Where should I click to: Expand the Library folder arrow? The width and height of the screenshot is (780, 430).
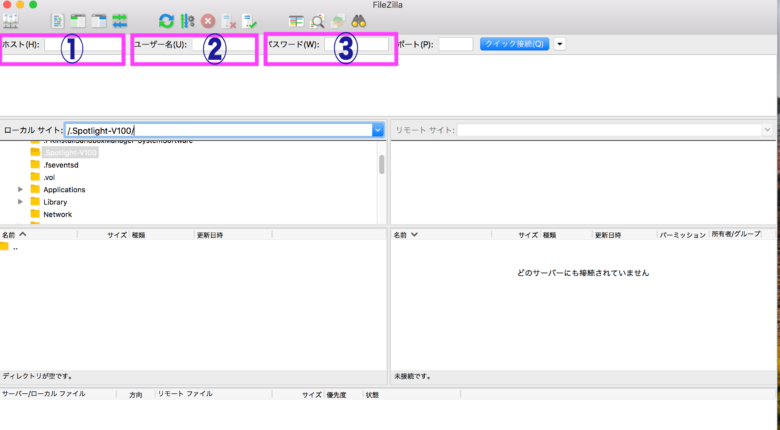[20, 202]
